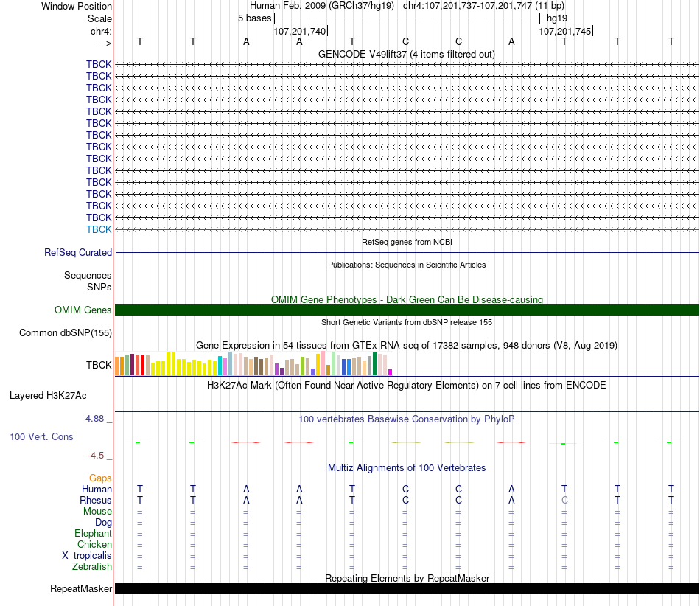Click the black RepeatMasker bar
Screen dimensions: 700x606
pyautogui.click(x=407, y=588)
